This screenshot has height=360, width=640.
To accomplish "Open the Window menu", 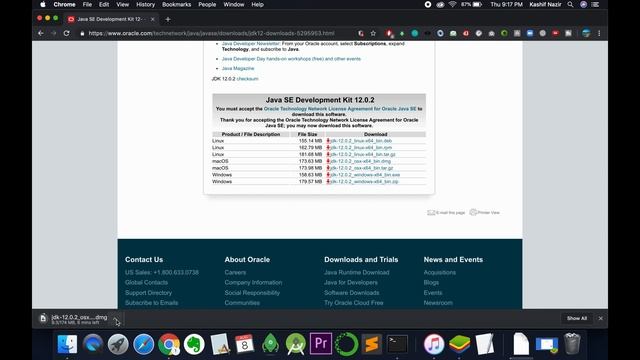I will point(233,4).
